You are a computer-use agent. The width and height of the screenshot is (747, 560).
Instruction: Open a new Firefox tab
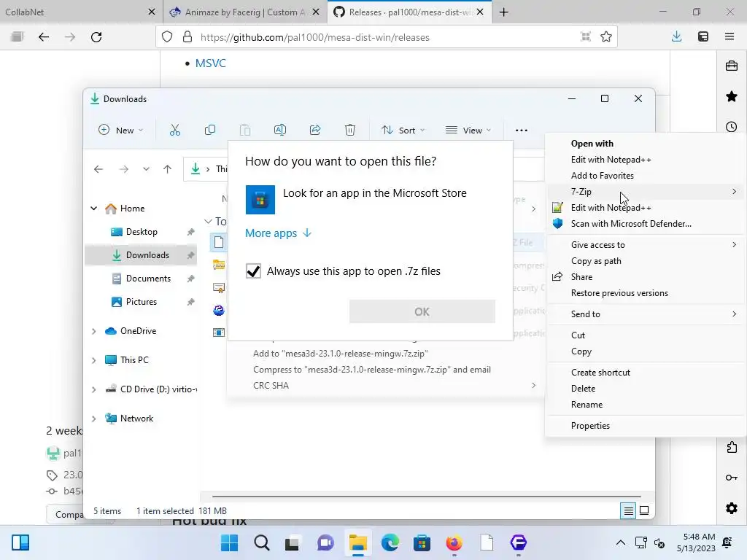pos(503,12)
